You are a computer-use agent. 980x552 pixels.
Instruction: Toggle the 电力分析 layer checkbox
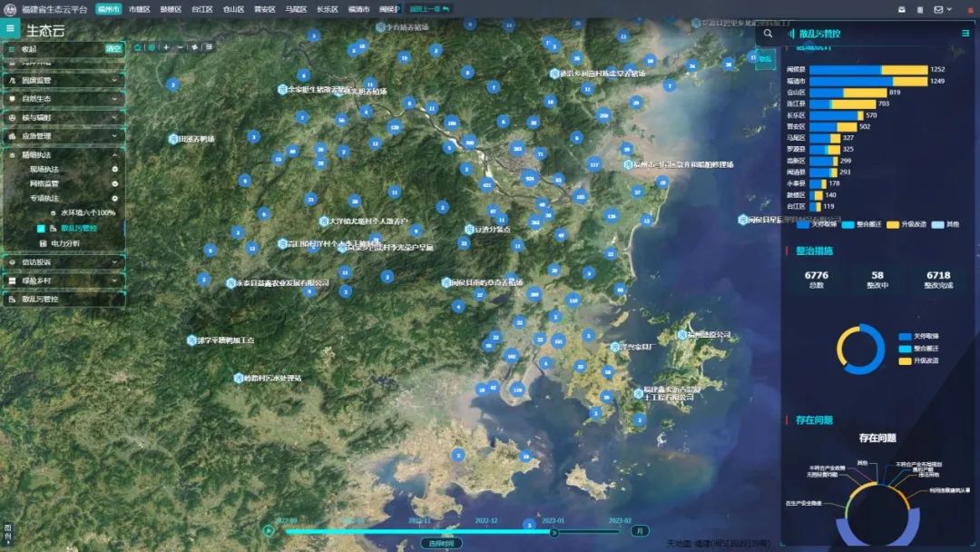[43, 243]
